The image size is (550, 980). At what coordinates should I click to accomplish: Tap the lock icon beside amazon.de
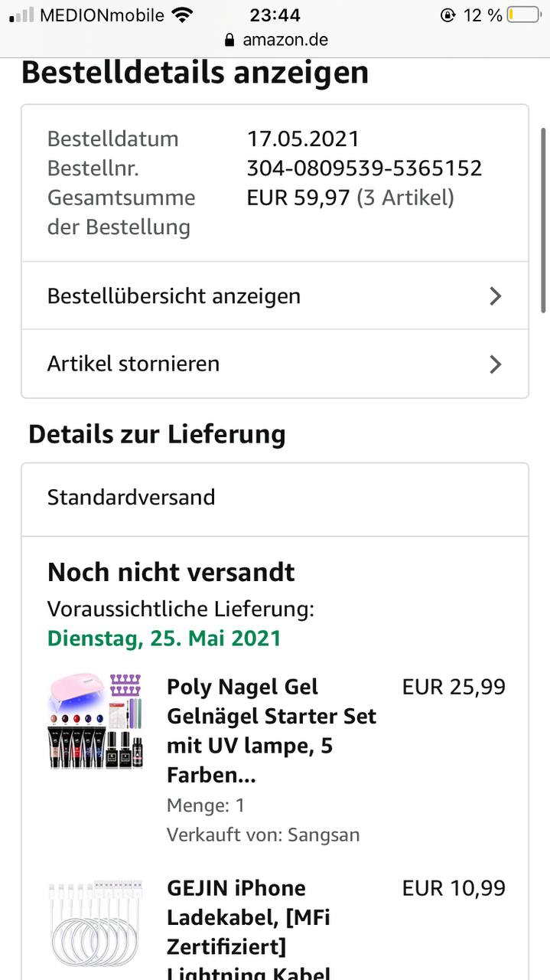(x=229, y=40)
